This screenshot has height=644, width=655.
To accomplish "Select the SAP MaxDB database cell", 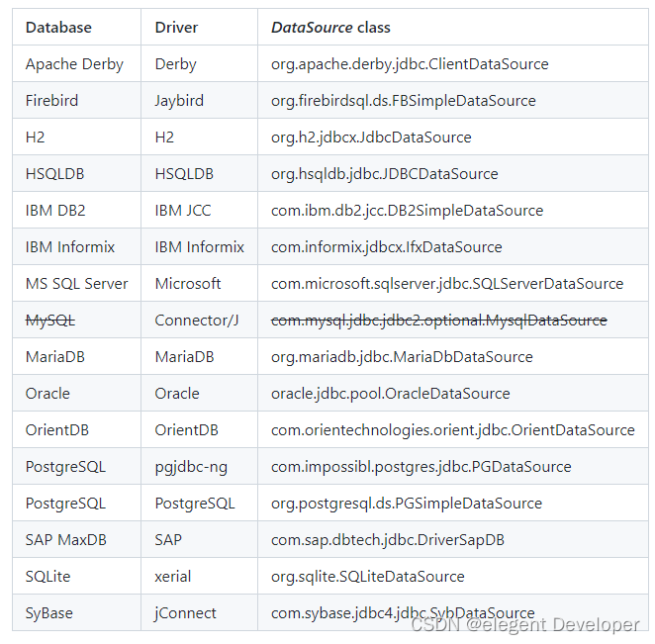I will (x=66, y=540).
